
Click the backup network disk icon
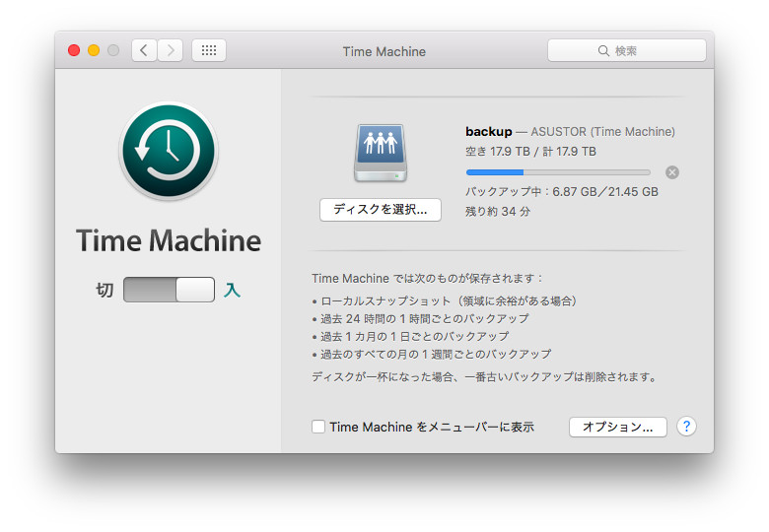pos(381,154)
